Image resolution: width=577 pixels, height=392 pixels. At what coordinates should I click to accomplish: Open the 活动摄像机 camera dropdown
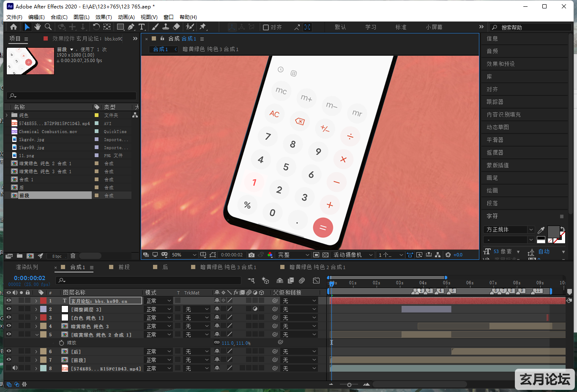click(x=353, y=255)
